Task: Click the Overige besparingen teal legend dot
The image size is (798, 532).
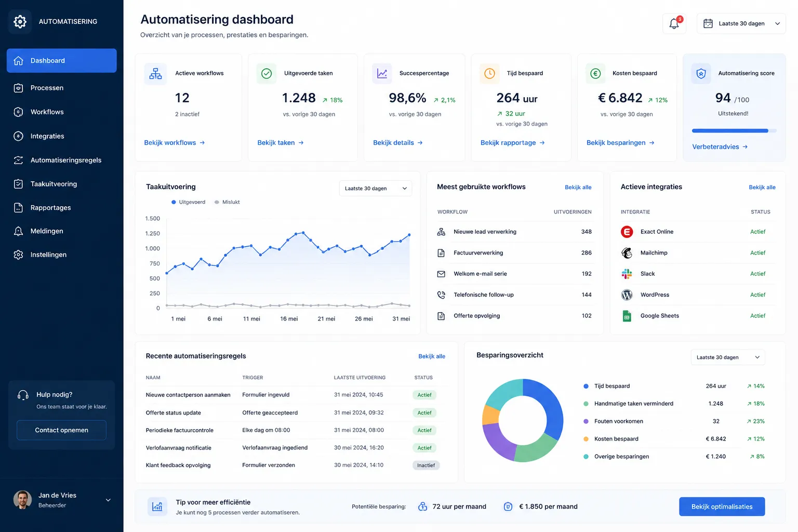Action: coord(586,457)
